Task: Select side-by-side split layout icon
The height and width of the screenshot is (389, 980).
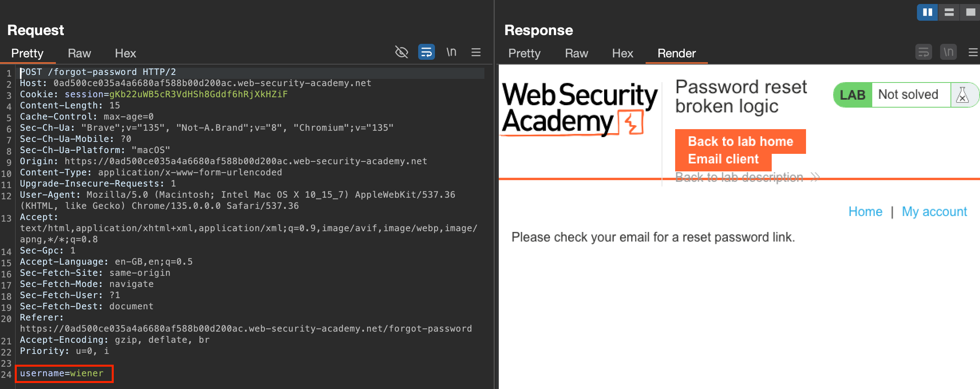Action: (927, 12)
